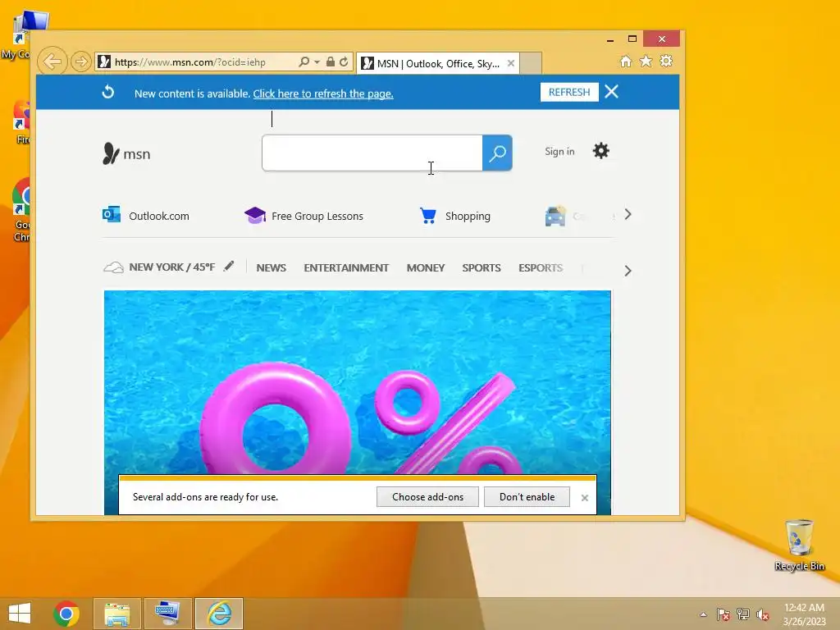840x630 pixels.
Task: Open the NEWS section
Action: [271, 268]
